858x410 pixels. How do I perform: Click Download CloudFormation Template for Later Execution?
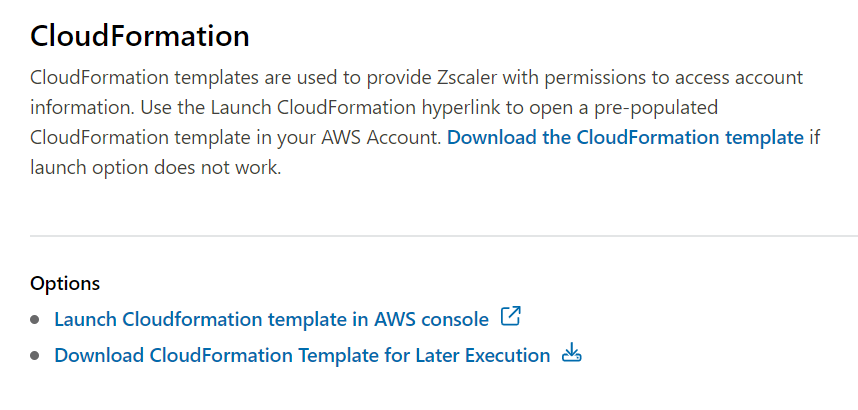(302, 355)
